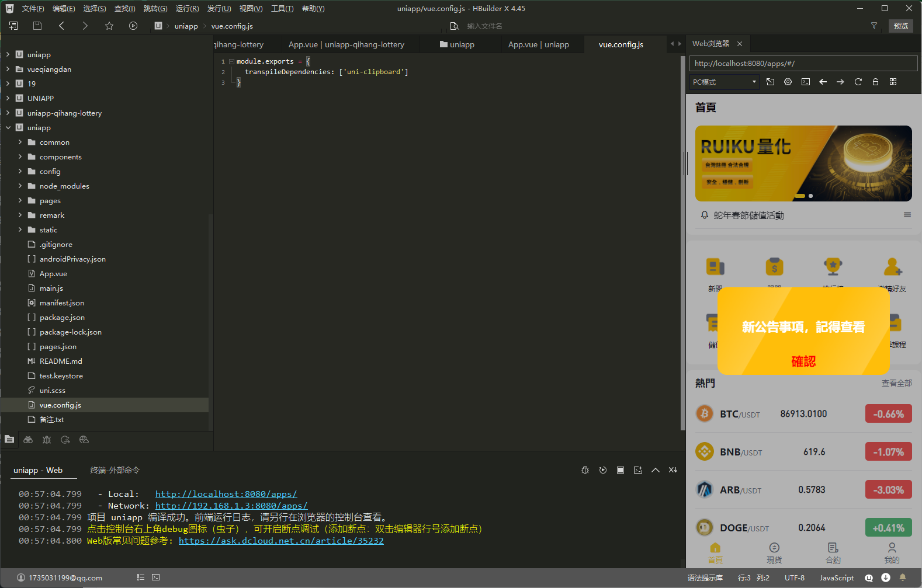
Task: Open the 我的 tab in app preview
Action: [x=892, y=552]
